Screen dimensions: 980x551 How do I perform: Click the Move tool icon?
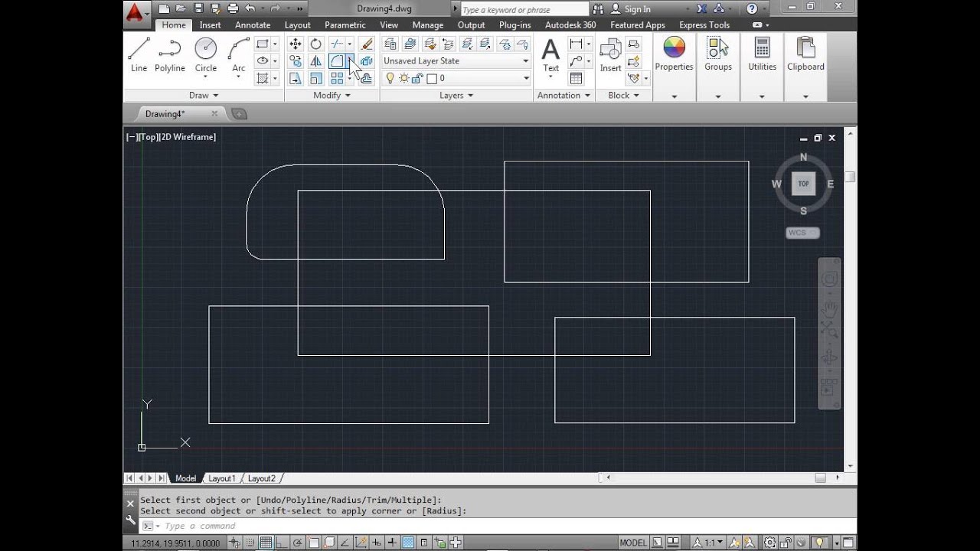pos(296,44)
